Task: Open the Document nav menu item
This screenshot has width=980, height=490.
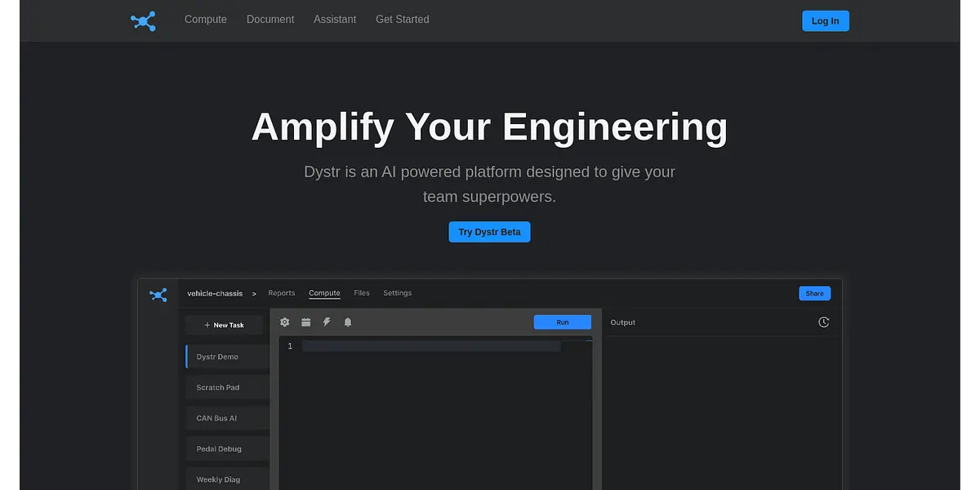Action: pos(270,20)
